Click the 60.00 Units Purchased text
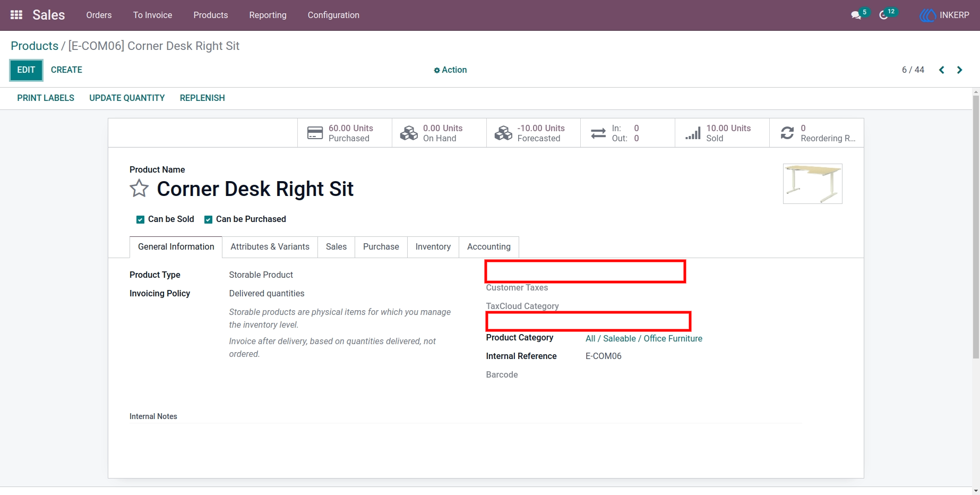 click(x=350, y=133)
